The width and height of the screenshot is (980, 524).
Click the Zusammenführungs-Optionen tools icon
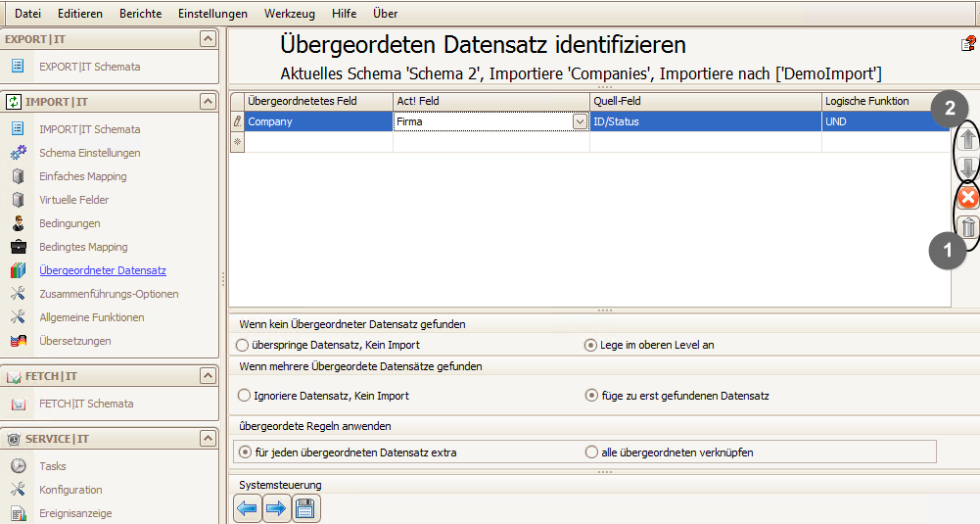(x=19, y=293)
